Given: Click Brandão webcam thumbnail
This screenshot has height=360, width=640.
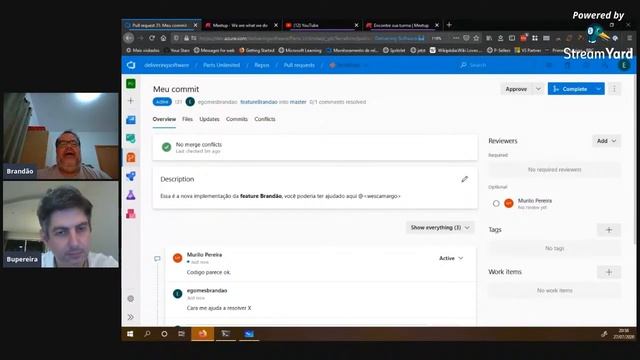Looking at the screenshot, I should pyautogui.click(x=61, y=136).
